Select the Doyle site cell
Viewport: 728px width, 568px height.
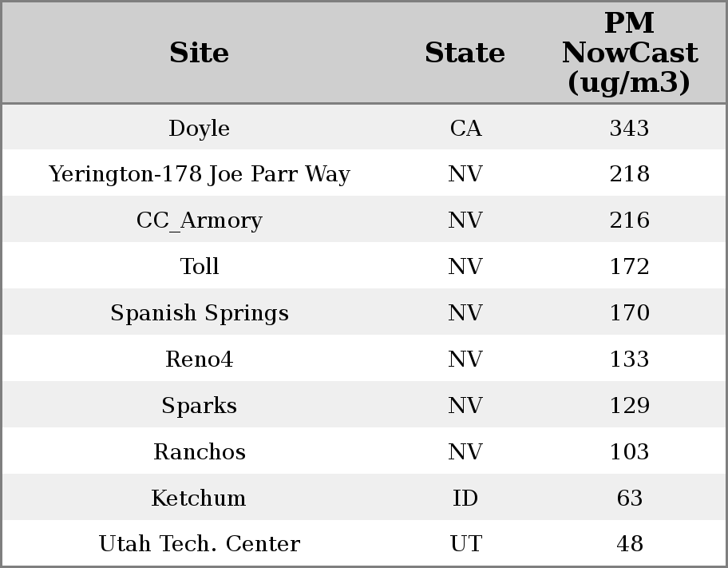[200, 129]
